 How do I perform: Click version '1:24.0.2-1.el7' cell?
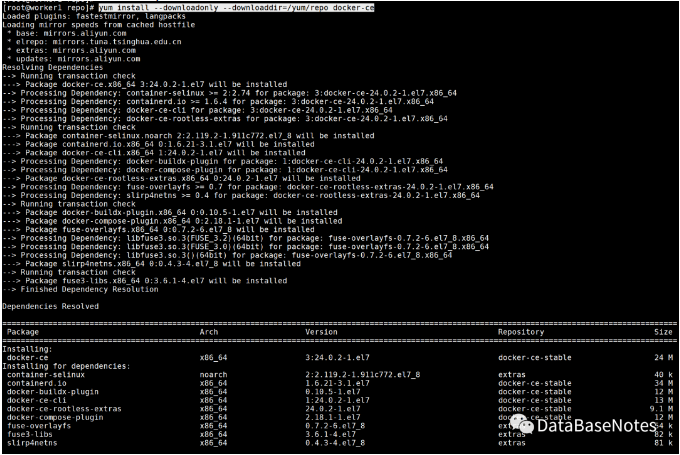click(337, 400)
